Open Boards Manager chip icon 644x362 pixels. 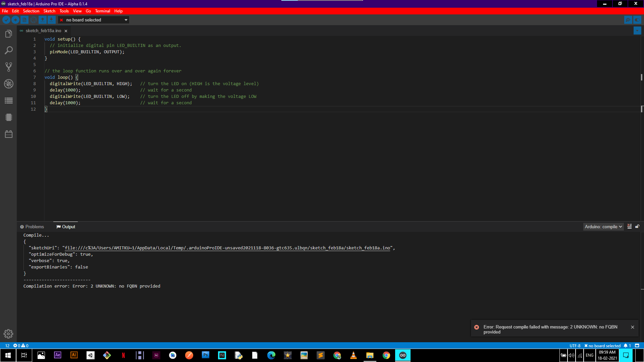click(x=9, y=117)
